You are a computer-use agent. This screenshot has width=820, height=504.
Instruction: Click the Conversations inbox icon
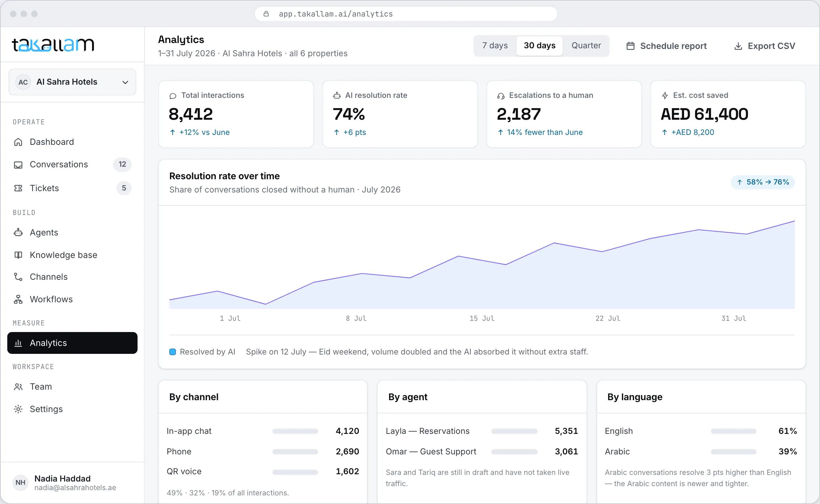point(18,165)
